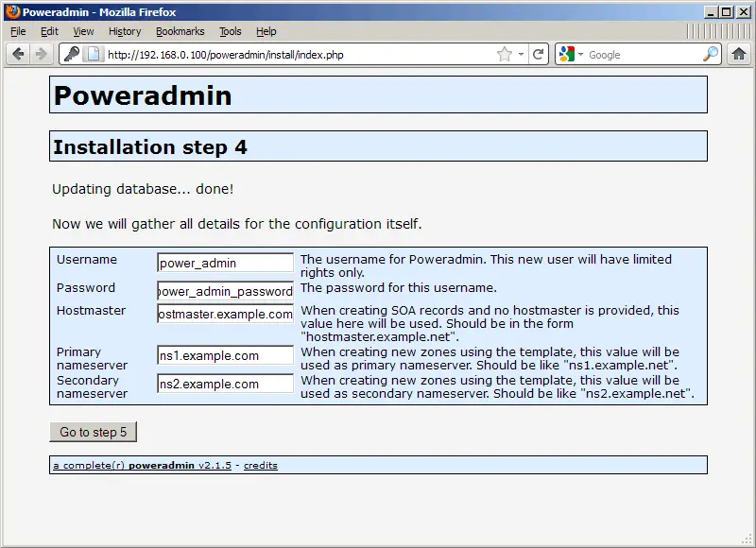Image resolution: width=756 pixels, height=548 pixels.
Task: Open the Bookmarks menu
Action: pyautogui.click(x=180, y=31)
